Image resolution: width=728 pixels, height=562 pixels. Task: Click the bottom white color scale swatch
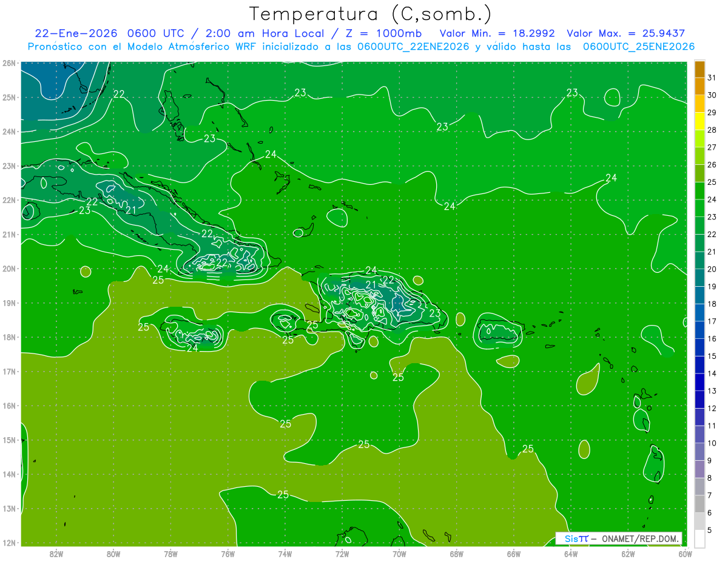pos(699,538)
